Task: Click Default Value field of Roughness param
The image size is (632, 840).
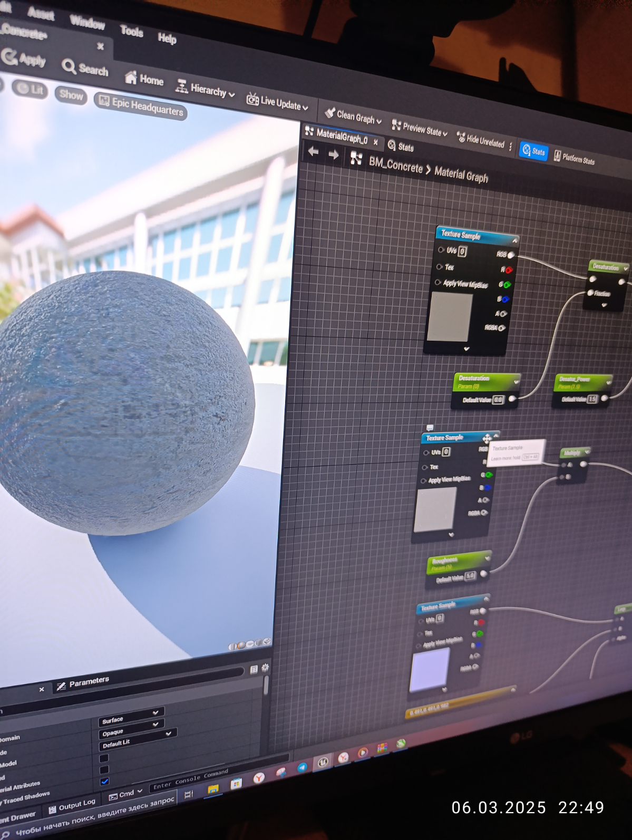Action: pos(470,575)
